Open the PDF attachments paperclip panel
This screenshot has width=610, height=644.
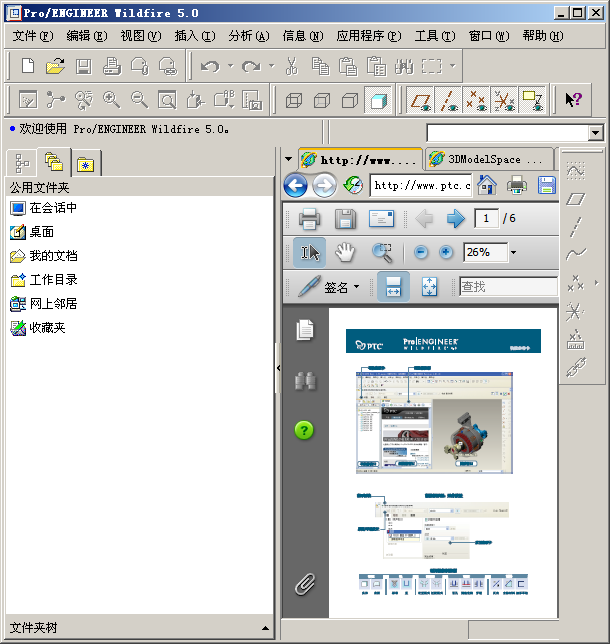(305, 583)
